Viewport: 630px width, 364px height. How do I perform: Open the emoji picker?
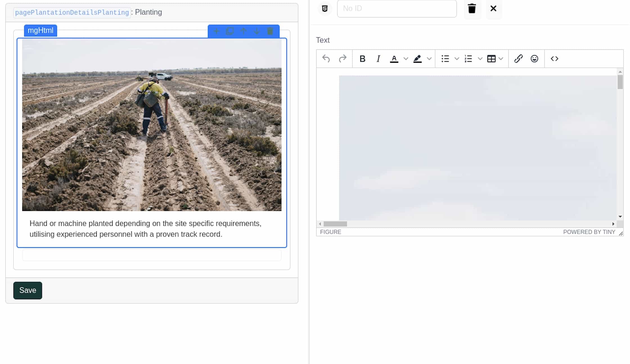point(534,59)
